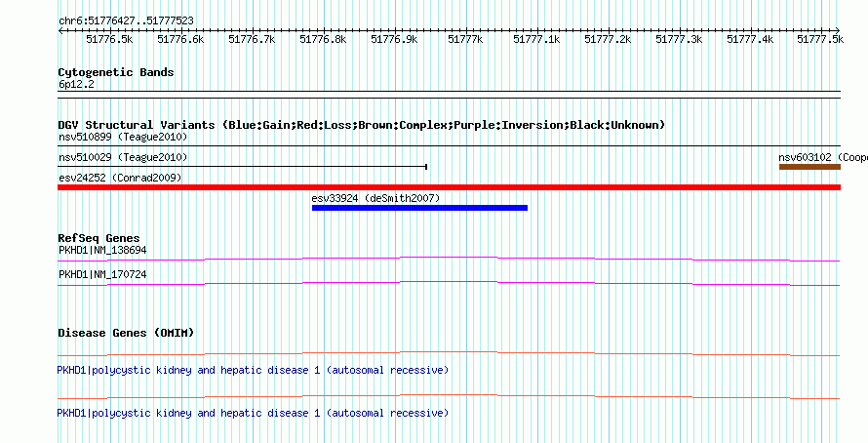Viewport: 868px width, 443px height.
Task: Click the 51777.2k ruler tick label
Action: (x=608, y=39)
